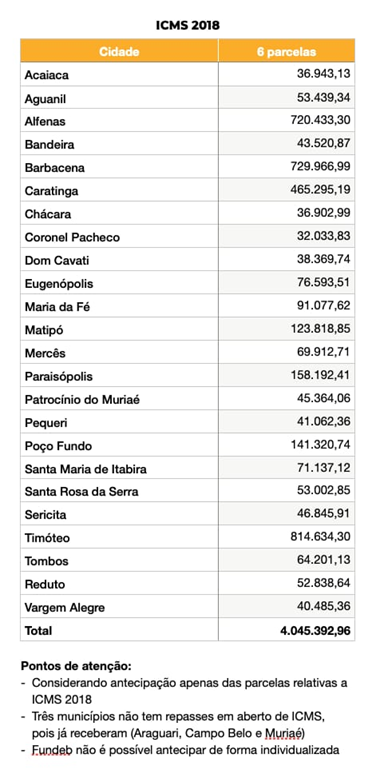
Task: Select the Poço Fundo city cell
Action: (x=119, y=445)
